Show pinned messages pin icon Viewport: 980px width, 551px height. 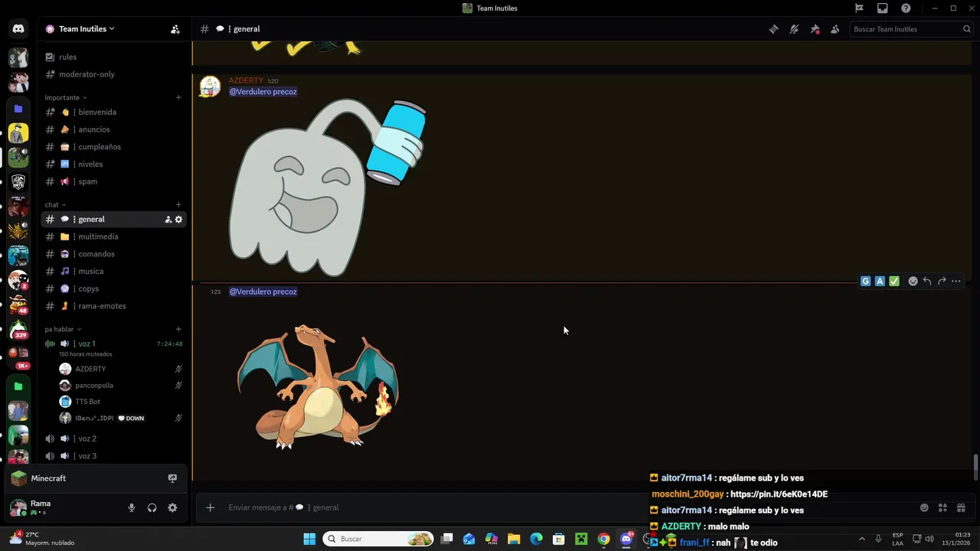(x=815, y=29)
